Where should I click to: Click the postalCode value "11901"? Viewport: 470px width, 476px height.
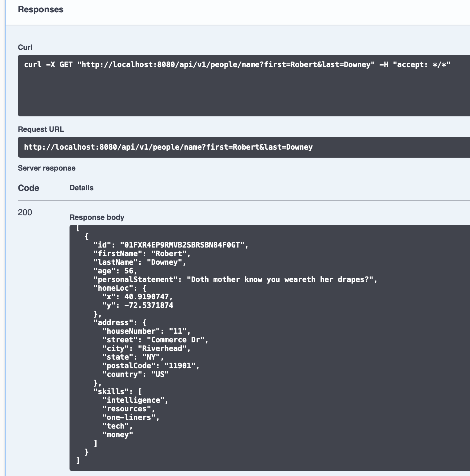tap(180, 366)
